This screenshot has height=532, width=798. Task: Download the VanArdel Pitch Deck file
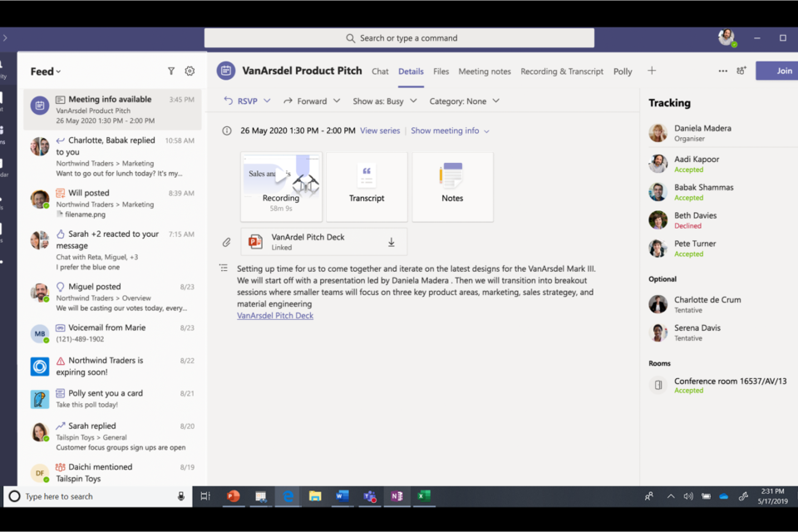(392, 243)
